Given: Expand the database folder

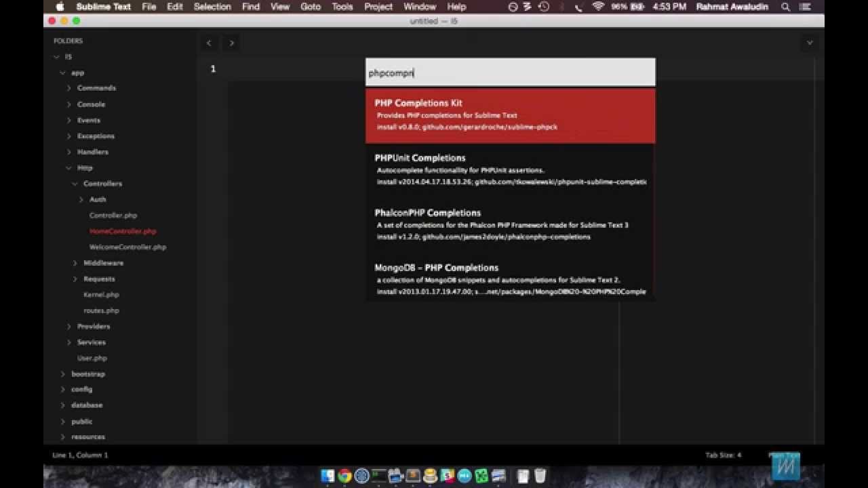Looking at the screenshot, I should coord(62,405).
